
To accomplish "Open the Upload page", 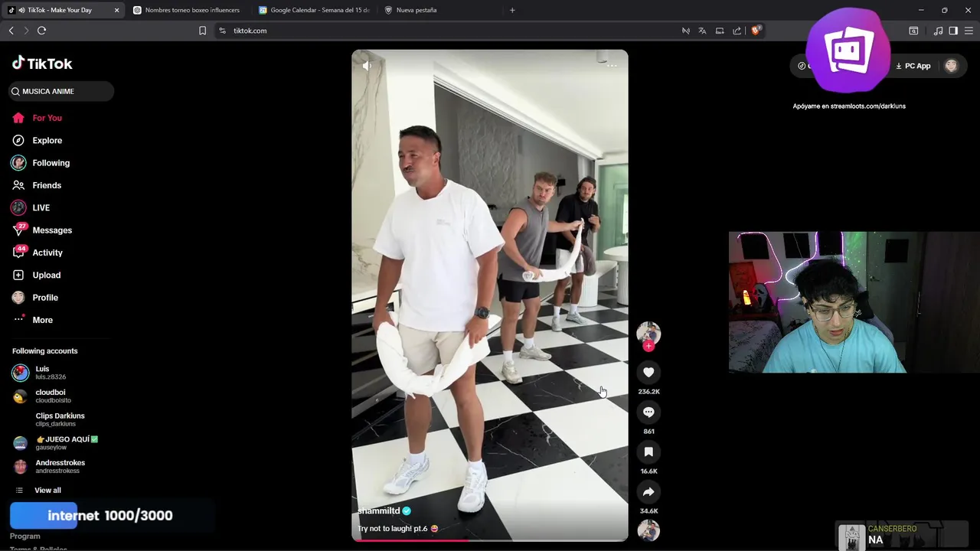I will (46, 275).
